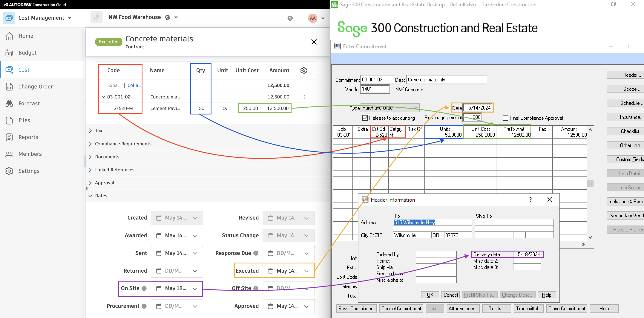
Task: Click the Budget menu item
Action: (27, 53)
